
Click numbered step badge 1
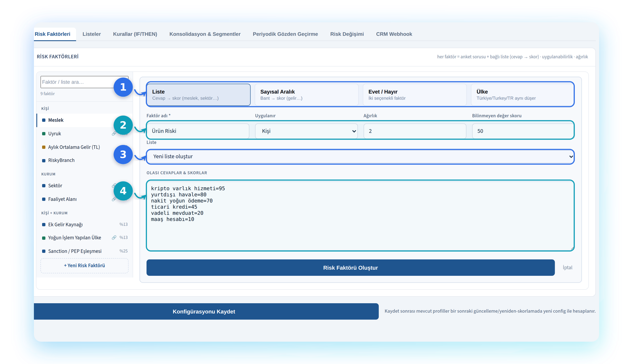point(123,87)
